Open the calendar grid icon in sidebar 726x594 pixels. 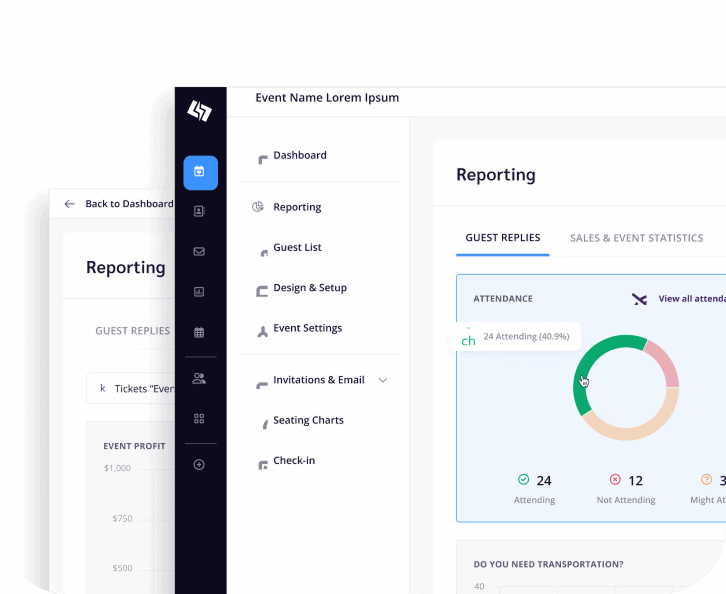coord(199,332)
